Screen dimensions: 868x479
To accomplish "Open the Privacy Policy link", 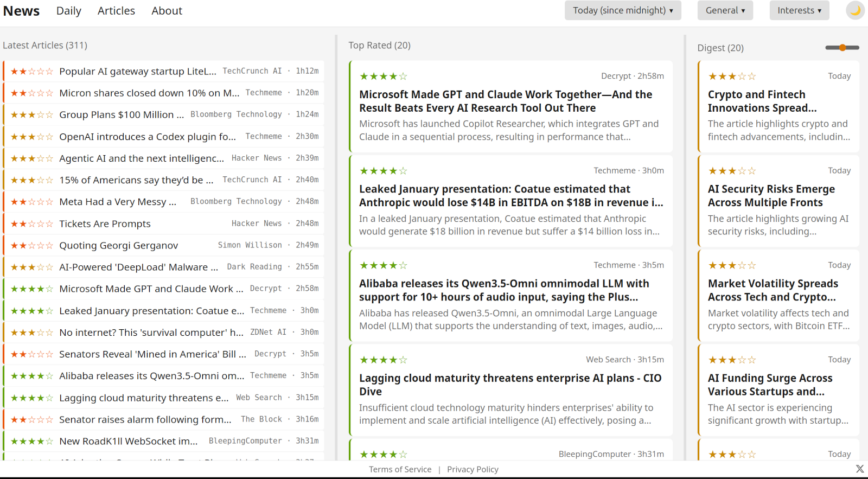I will 473,469.
